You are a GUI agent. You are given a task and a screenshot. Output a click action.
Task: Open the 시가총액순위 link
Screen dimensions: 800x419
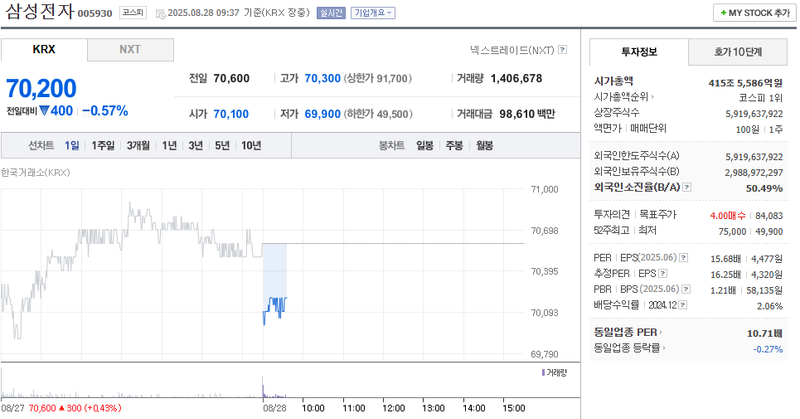click(623, 96)
